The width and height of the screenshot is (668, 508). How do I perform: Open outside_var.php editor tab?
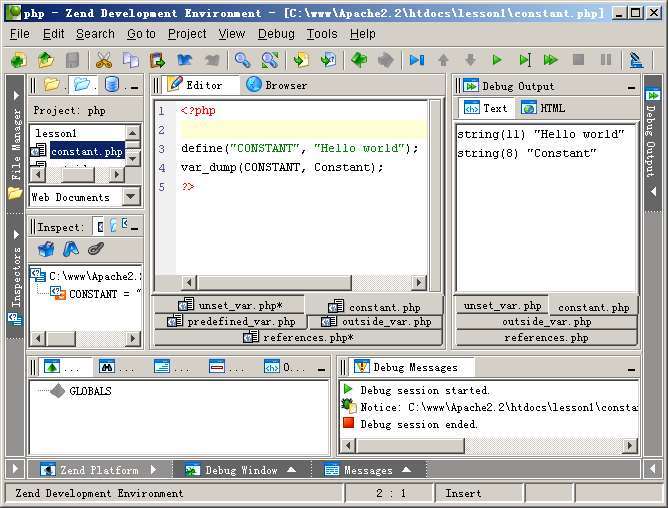[376, 321]
